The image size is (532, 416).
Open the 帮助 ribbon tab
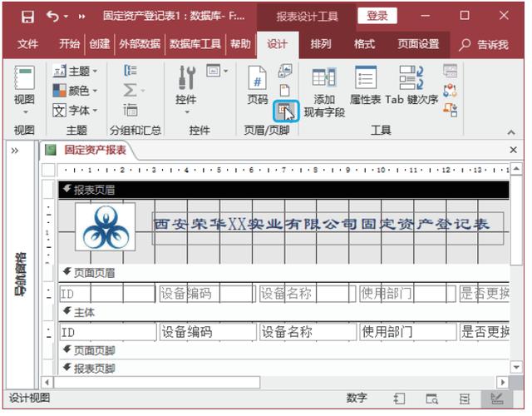click(x=240, y=44)
